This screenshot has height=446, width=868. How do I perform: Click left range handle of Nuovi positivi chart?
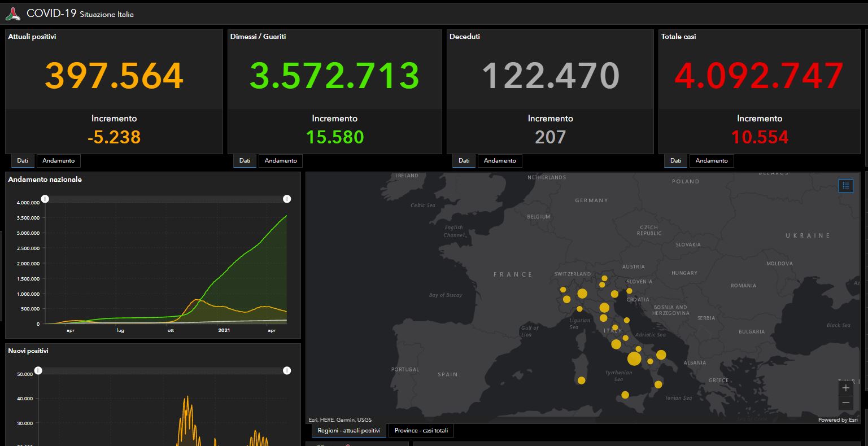[x=38, y=370]
